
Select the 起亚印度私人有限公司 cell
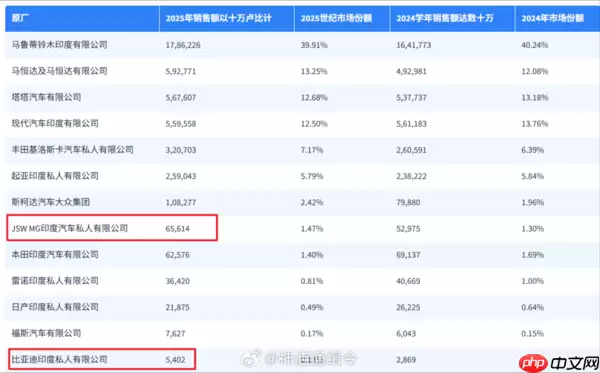55,176
